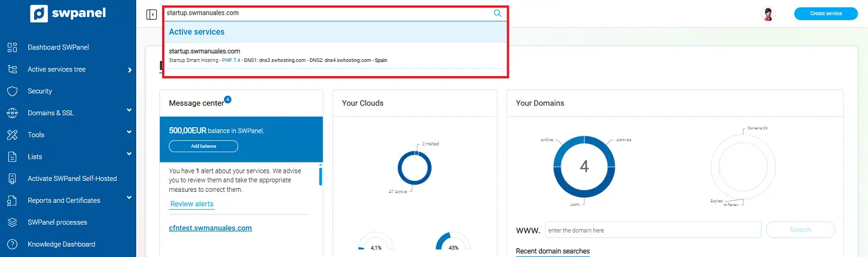
Task: Click the Tools wrench icon
Action: point(12,135)
